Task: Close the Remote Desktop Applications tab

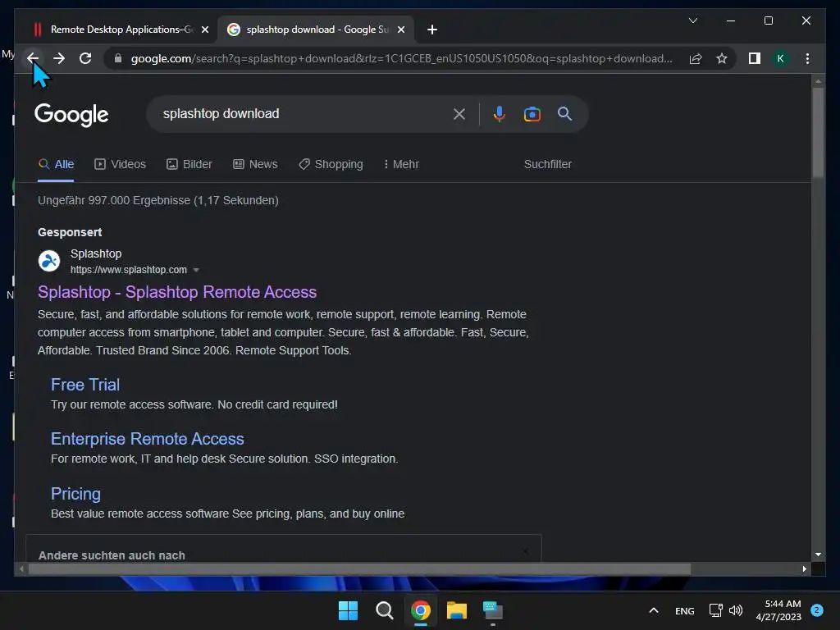Action: pyautogui.click(x=204, y=30)
